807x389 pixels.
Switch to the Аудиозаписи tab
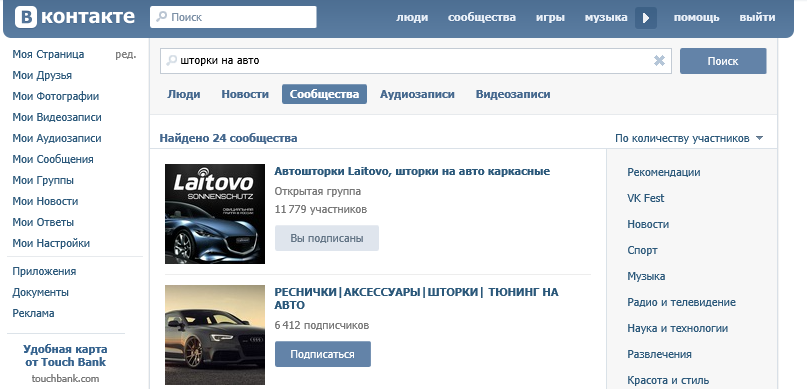(x=417, y=94)
